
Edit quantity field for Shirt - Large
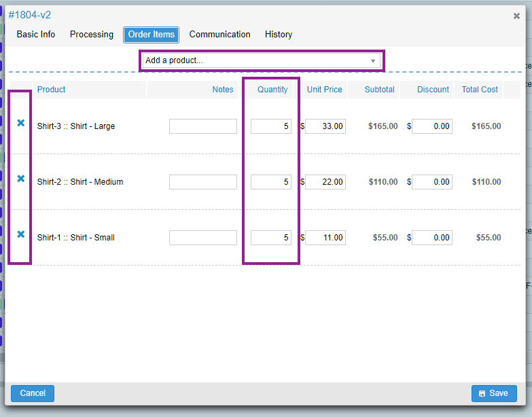[270, 126]
